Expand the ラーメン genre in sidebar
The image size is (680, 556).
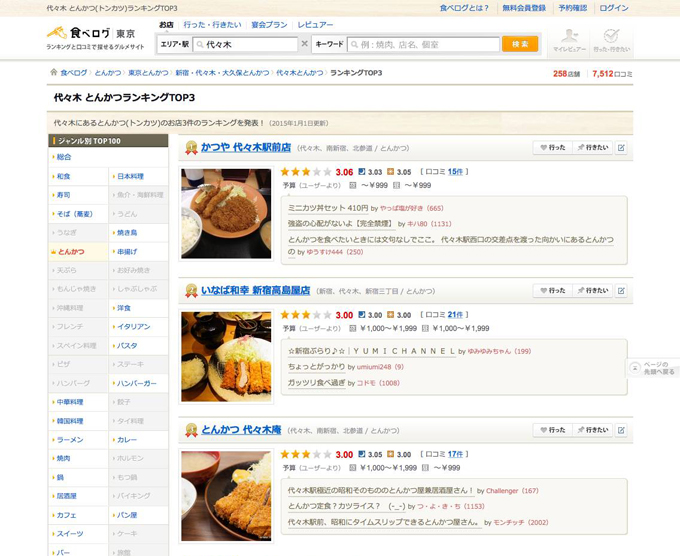[x=70, y=440]
